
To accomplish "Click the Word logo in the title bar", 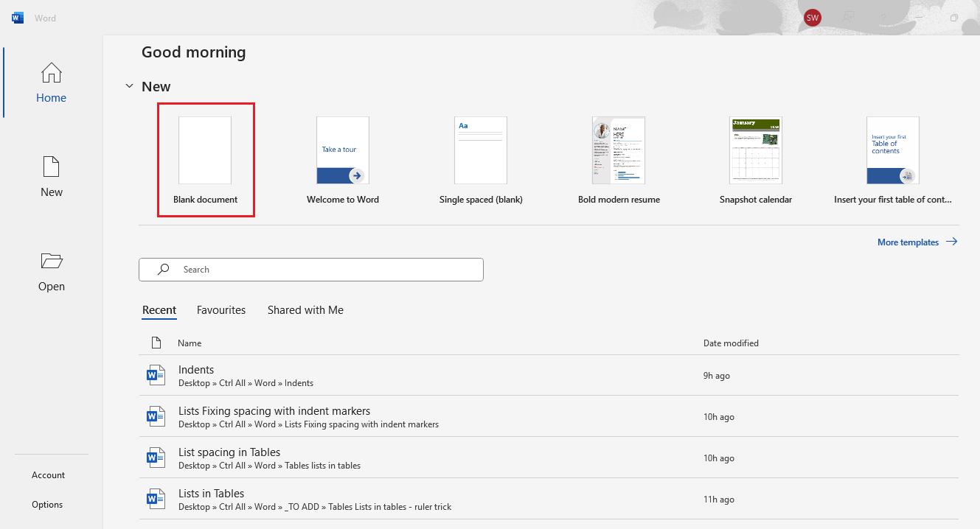I will pyautogui.click(x=18, y=18).
